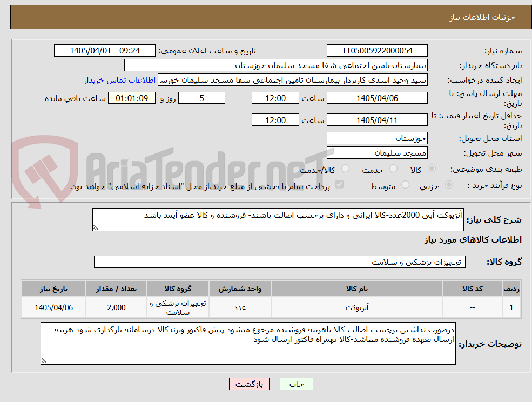532x402 pixels.
Task: Click the buyer organization name field
Action: tap(276, 65)
